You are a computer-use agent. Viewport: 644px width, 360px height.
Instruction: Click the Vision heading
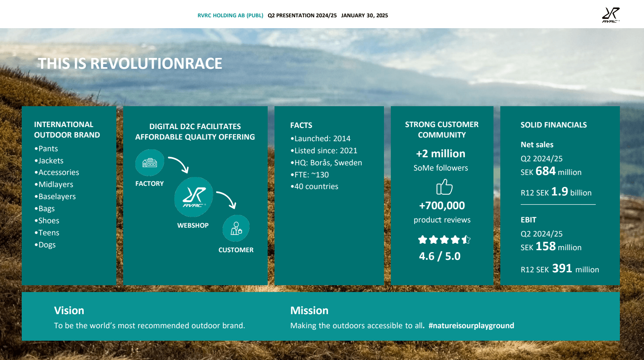click(x=69, y=311)
